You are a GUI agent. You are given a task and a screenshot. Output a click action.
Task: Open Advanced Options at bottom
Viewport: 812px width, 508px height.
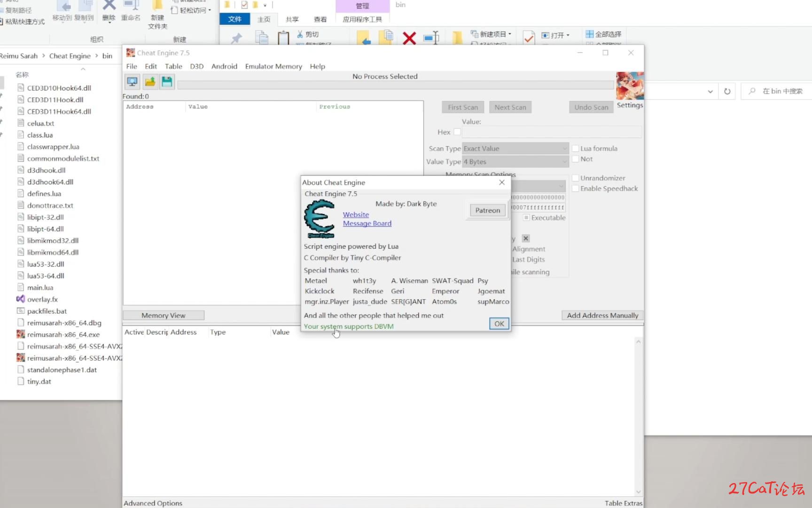pos(153,503)
